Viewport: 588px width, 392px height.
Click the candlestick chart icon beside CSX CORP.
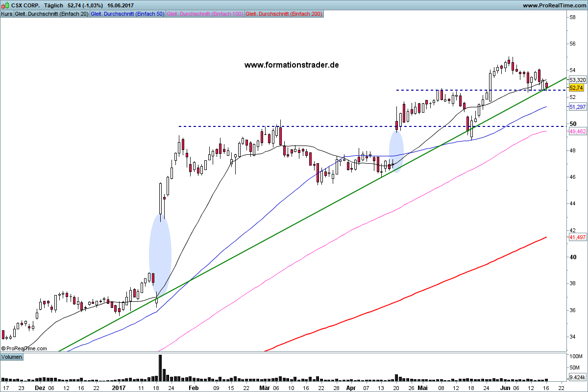(4, 5)
